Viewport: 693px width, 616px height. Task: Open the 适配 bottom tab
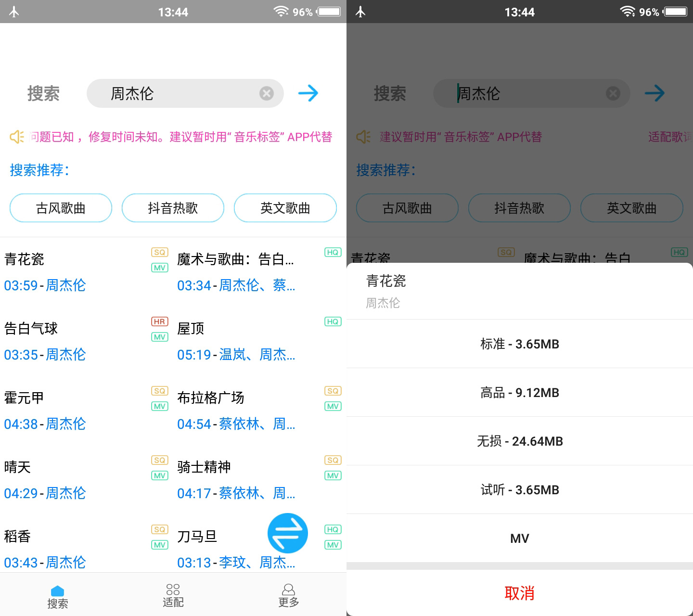coord(173,596)
